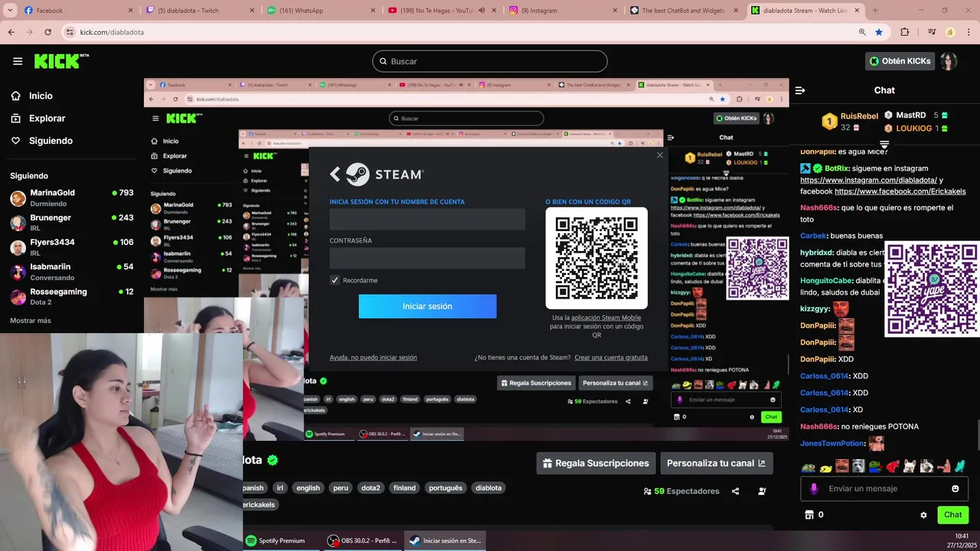The width and height of the screenshot is (980, 551).
Task: Go back with the browser back arrow
Action: pos(11,32)
